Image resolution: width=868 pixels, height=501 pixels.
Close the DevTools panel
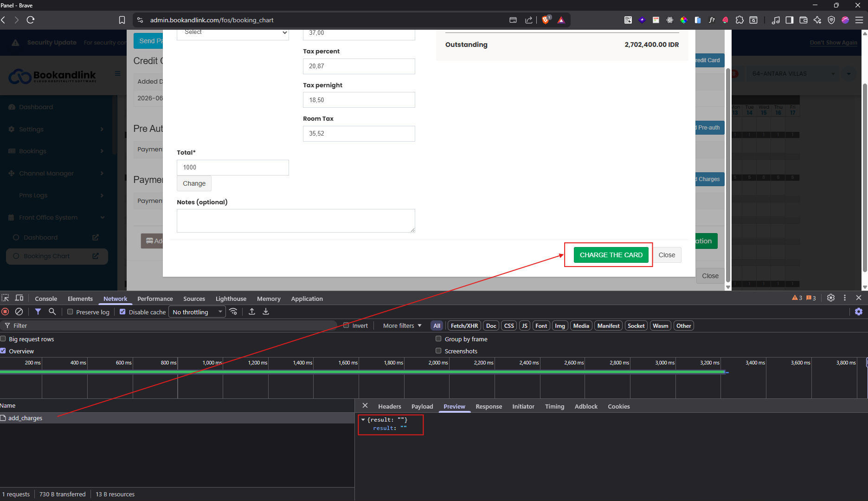coord(859,298)
